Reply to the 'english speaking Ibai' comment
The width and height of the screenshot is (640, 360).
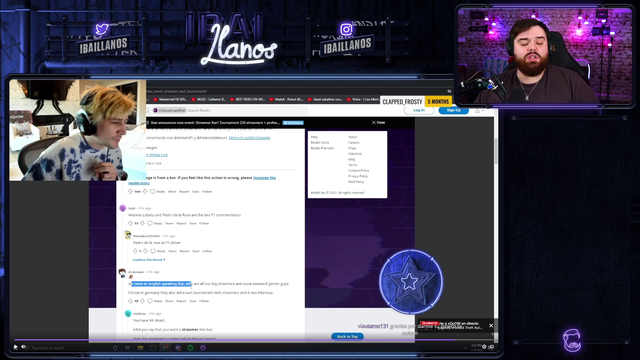tap(155, 301)
